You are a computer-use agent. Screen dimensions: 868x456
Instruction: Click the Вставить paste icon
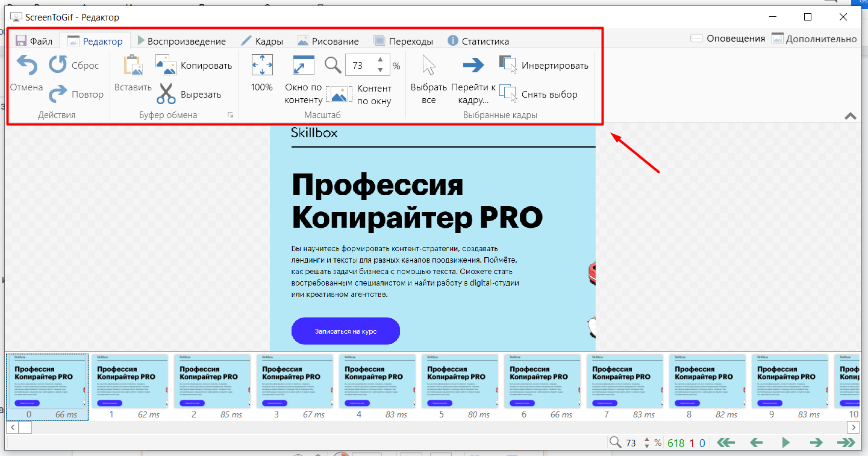point(133,65)
